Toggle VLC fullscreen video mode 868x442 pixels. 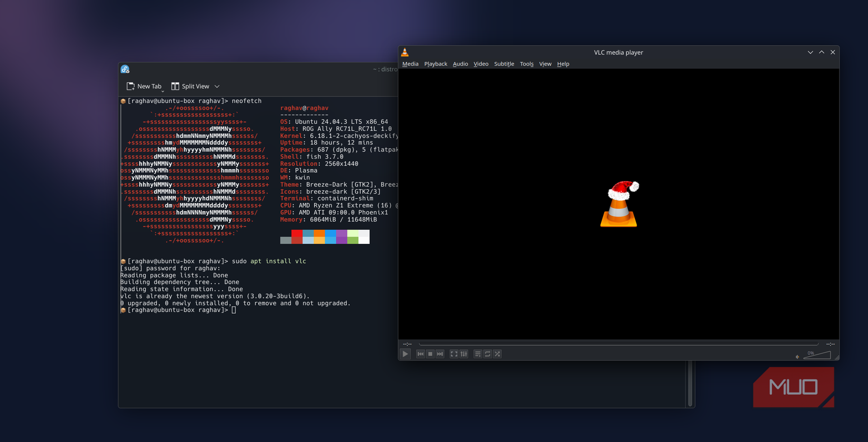coord(454,354)
